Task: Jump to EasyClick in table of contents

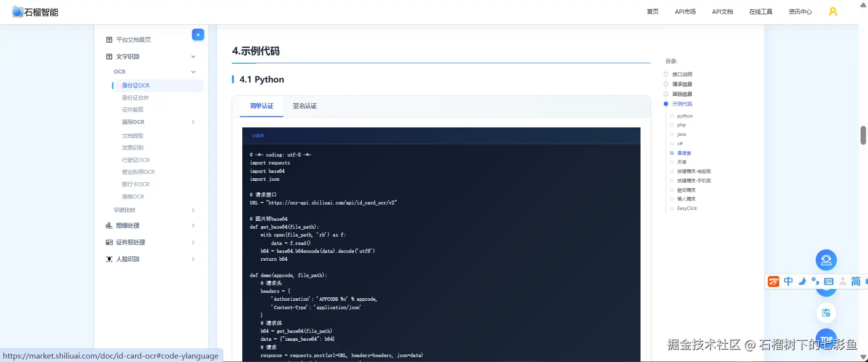Action: pos(687,208)
